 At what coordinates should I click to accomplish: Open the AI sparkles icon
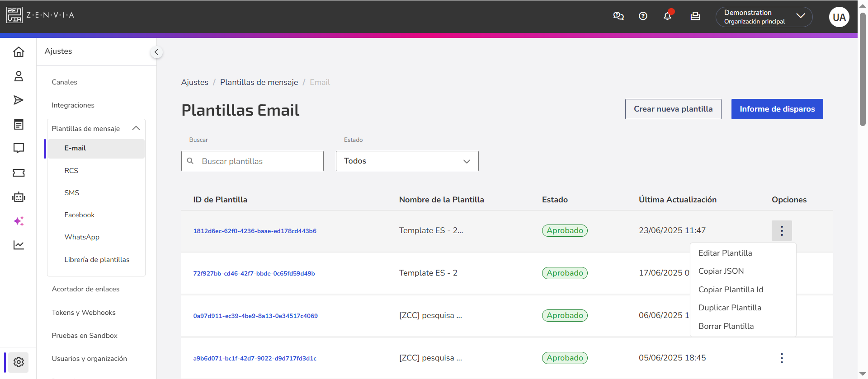tap(19, 221)
